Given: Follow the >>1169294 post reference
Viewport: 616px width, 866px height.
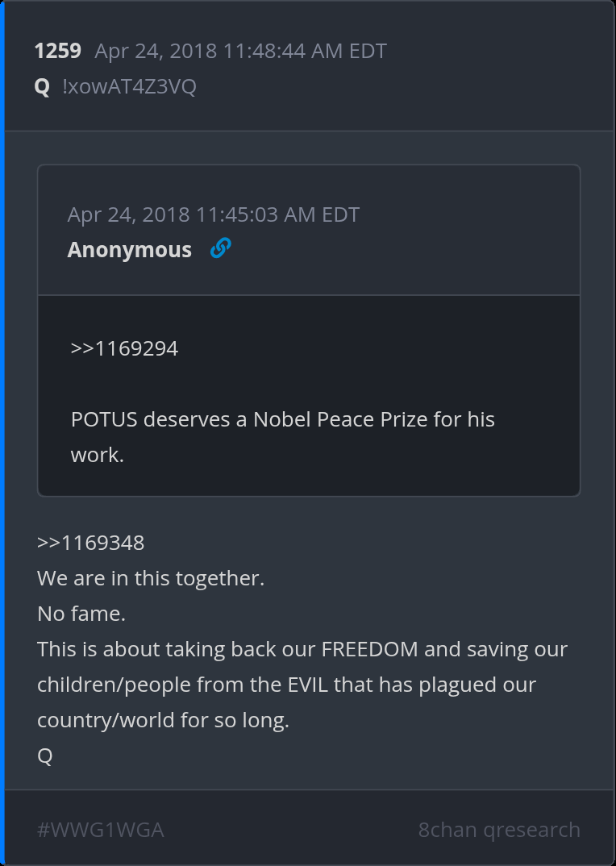Looking at the screenshot, I should point(124,348).
